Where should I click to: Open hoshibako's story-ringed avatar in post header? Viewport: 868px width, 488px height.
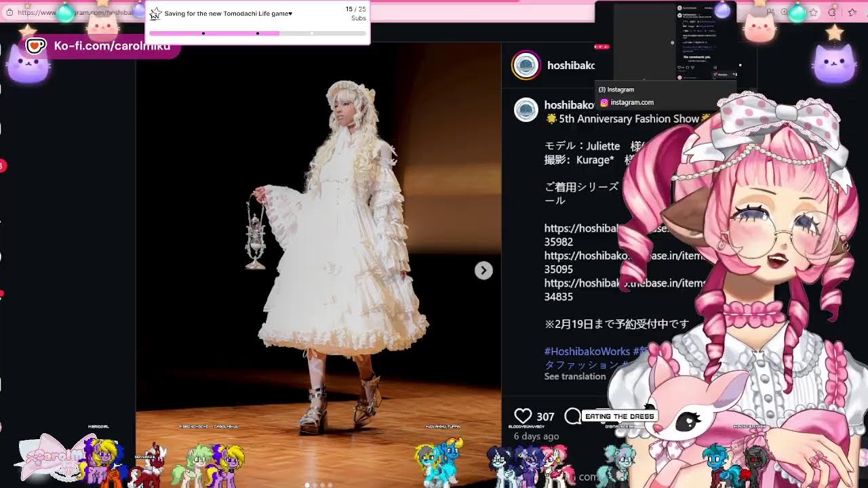coord(526,65)
